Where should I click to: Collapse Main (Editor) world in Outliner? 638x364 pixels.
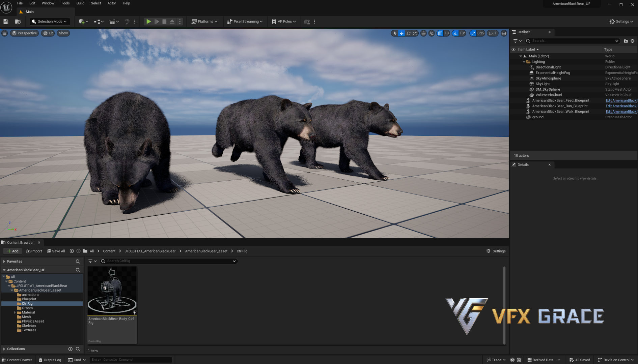521,56
